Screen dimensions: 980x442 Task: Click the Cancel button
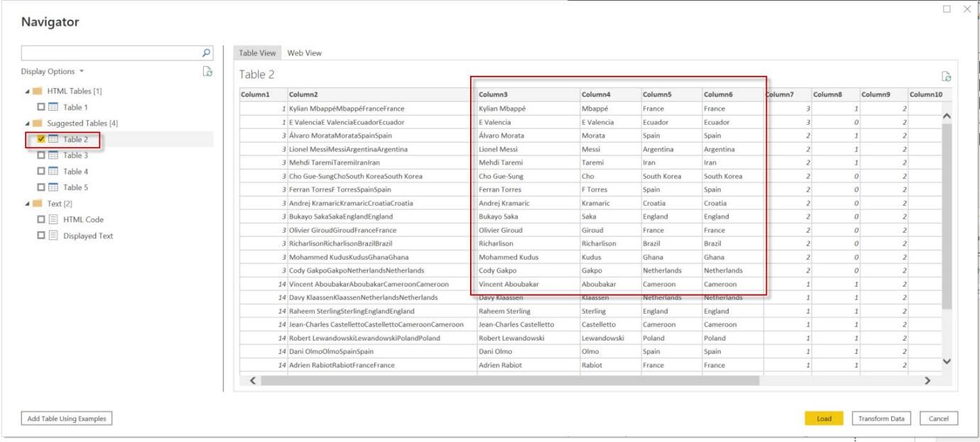939,419
